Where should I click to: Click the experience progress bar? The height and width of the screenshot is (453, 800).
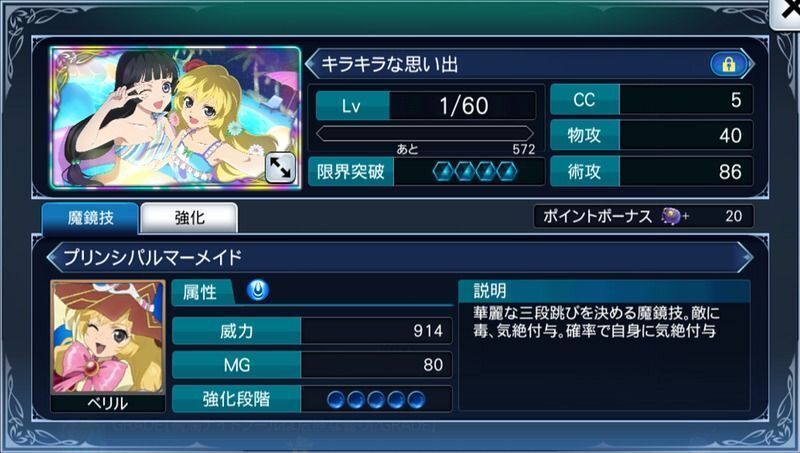click(x=425, y=134)
